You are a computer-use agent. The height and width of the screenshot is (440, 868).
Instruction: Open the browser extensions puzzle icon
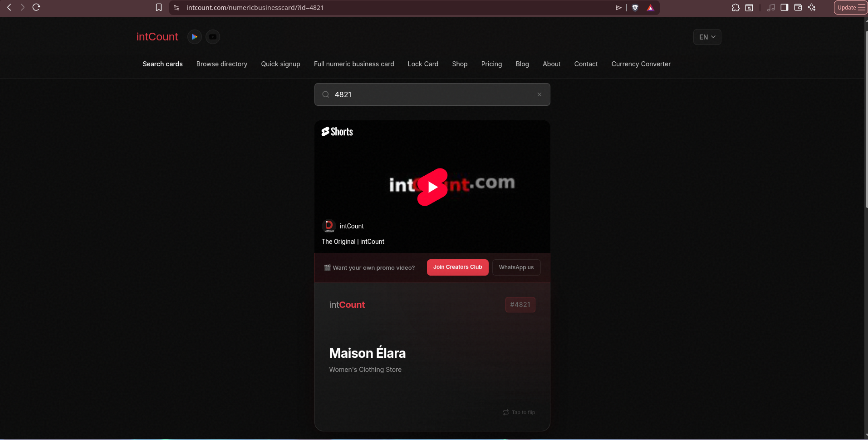(736, 7)
